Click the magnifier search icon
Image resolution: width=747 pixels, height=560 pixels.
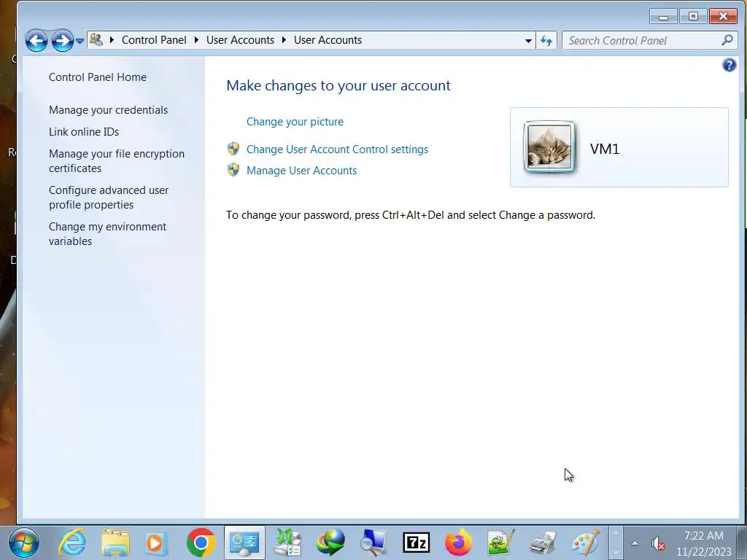727,40
